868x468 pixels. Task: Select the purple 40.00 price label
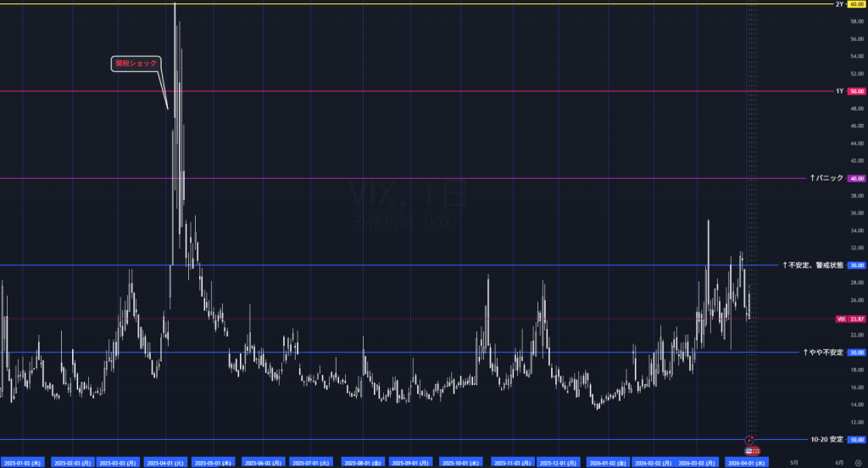[856, 178]
